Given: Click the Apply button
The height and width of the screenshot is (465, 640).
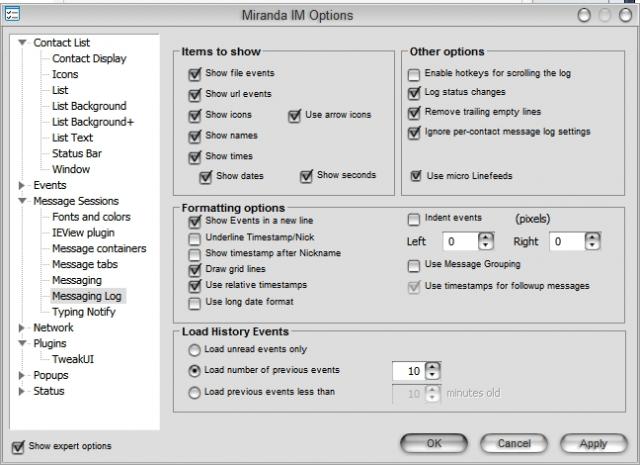Looking at the screenshot, I should [594, 443].
